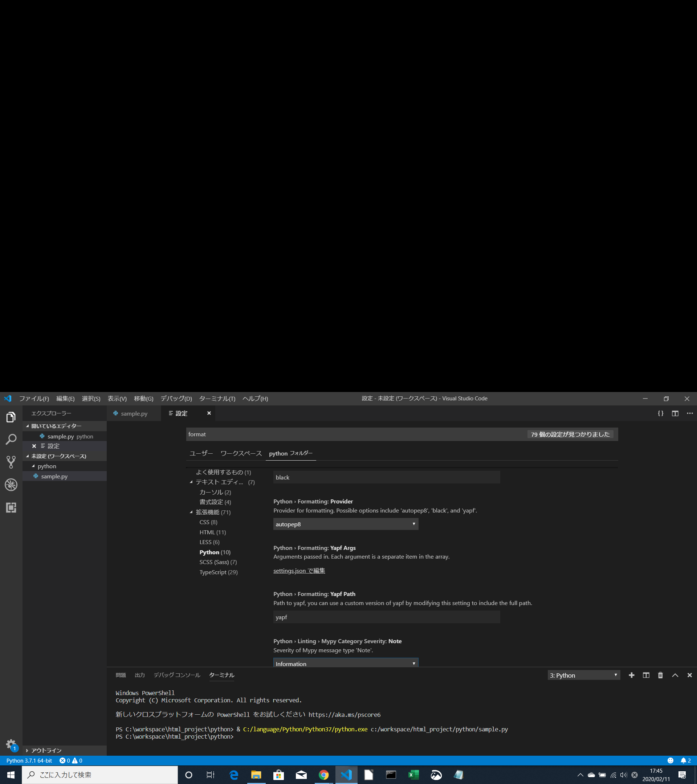Select Python (10) settings category

coord(215,552)
